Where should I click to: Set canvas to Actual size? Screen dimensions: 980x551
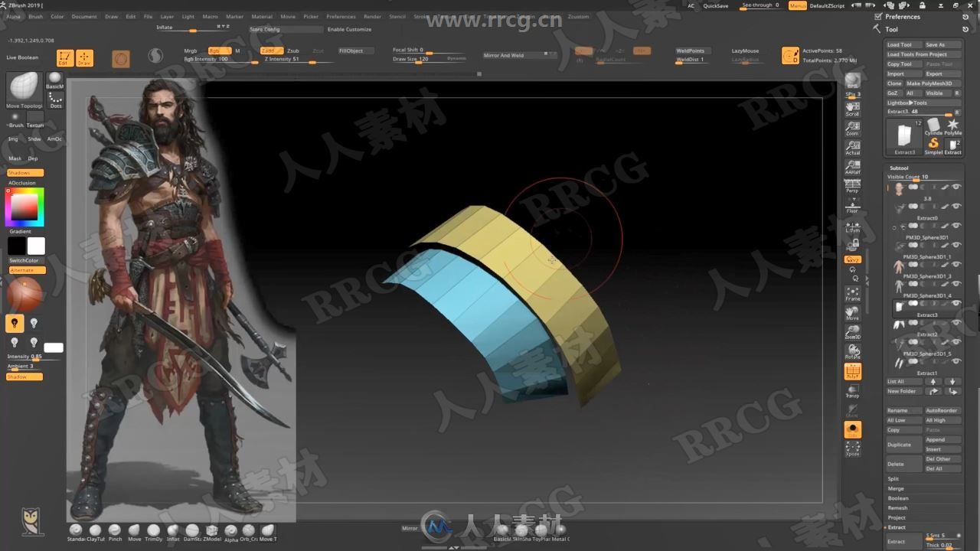coord(852,148)
